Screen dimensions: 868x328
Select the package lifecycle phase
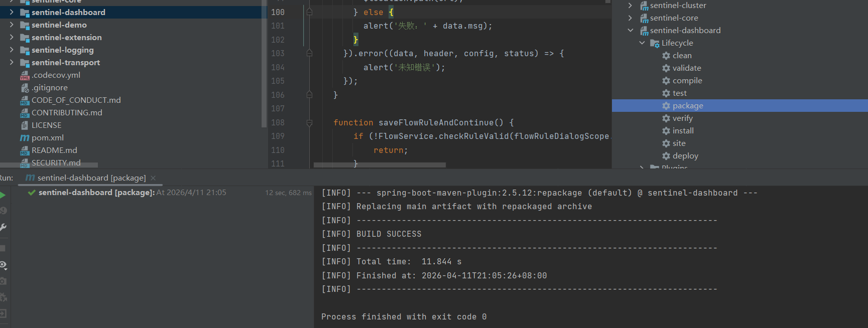coord(740,106)
